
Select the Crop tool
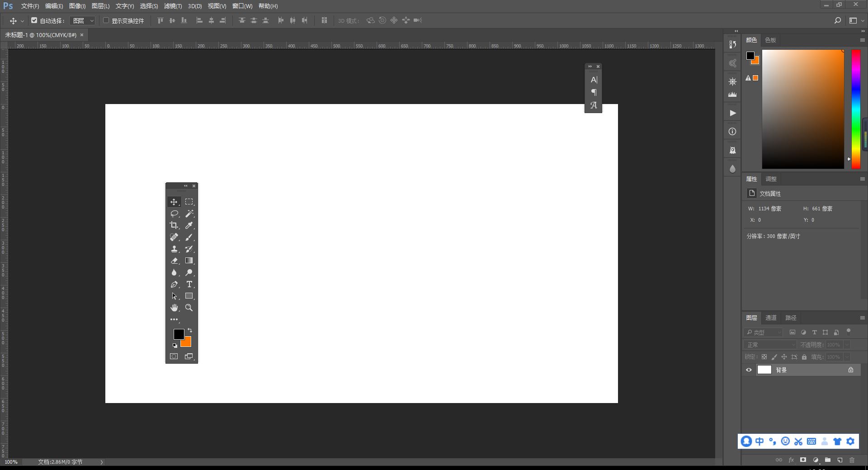[x=175, y=225]
